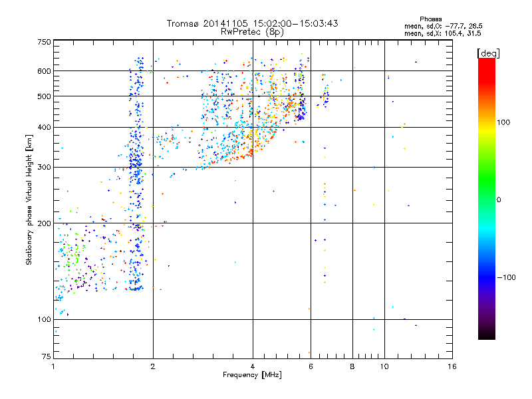Click the colorbar '0' tick label
This screenshot has width=532, height=399.
coord(499,200)
